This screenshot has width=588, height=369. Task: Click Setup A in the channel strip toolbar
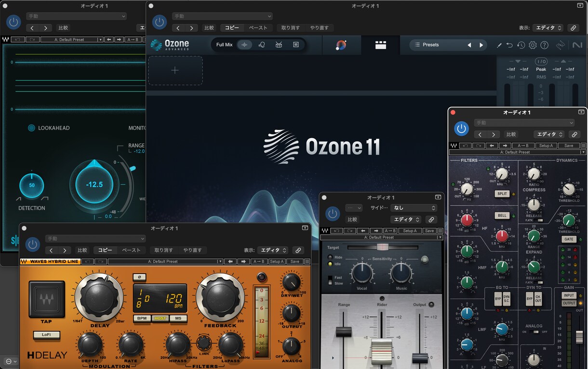tap(546, 145)
